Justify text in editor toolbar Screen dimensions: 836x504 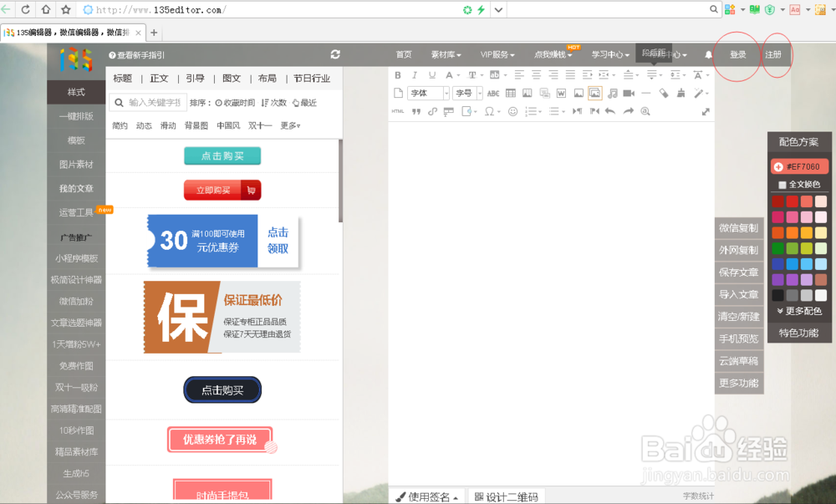click(x=570, y=75)
